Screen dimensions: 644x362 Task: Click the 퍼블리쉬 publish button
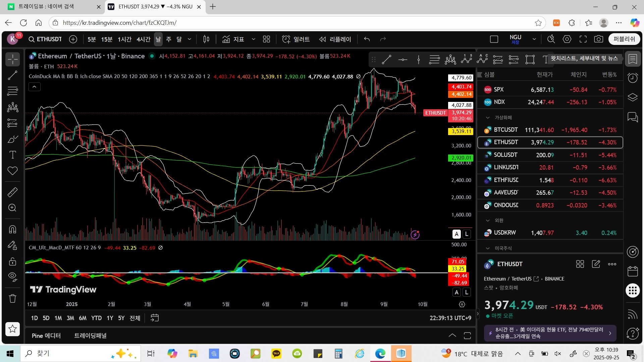(x=624, y=39)
